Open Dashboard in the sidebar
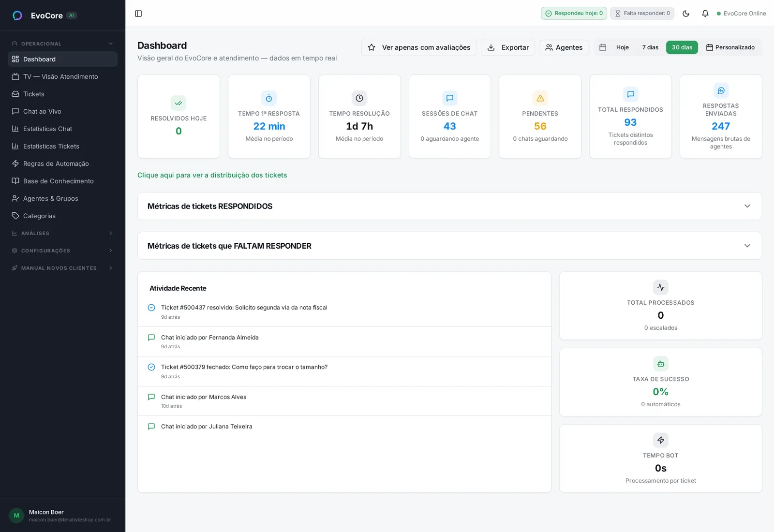The width and height of the screenshot is (774, 532). pos(63,59)
